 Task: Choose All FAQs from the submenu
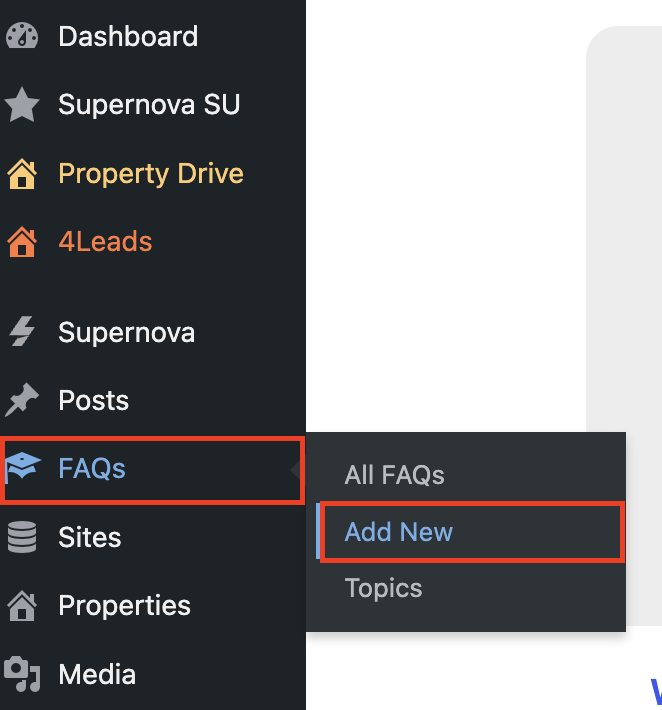pos(394,475)
